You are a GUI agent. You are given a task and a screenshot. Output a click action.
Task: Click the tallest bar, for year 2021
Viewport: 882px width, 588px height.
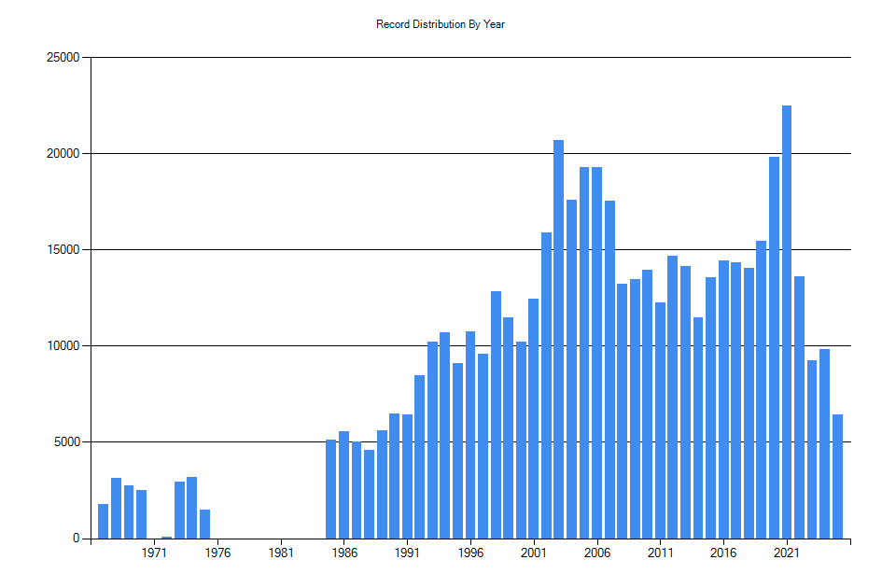pyautogui.click(x=787, y=322)
